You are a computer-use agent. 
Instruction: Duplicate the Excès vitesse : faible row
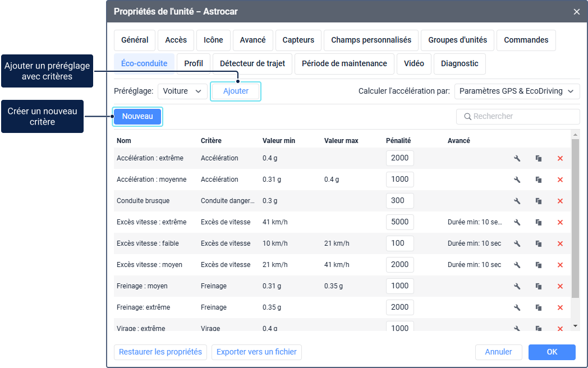pos(539,244)
